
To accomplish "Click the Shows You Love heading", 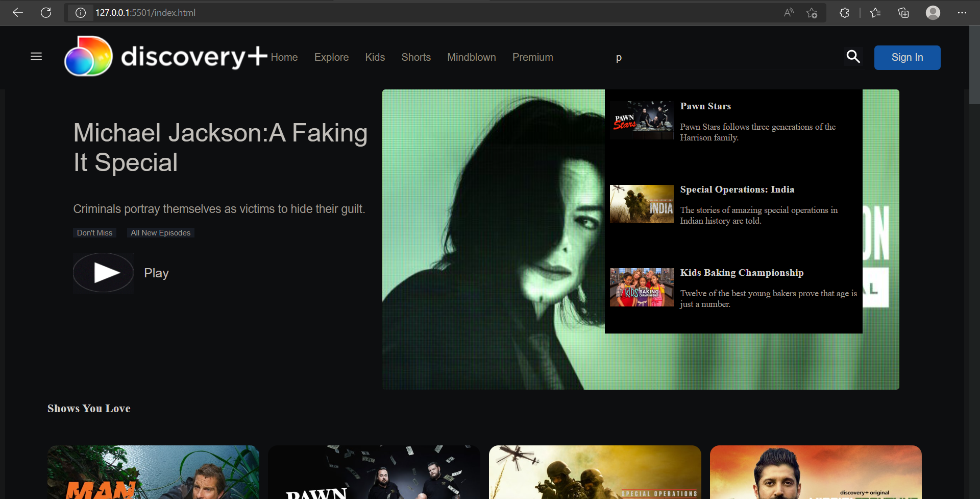I will 89,409.
